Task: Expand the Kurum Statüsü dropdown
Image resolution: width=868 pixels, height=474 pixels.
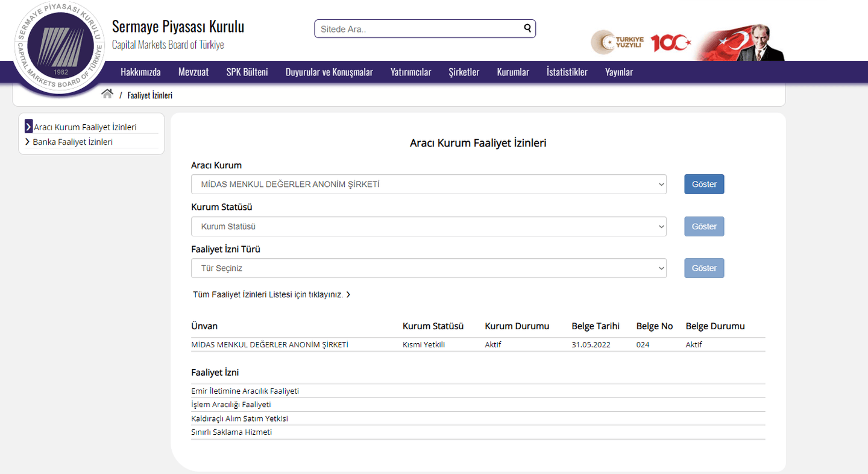Action: pyautogui.click(x=429, y=227)
